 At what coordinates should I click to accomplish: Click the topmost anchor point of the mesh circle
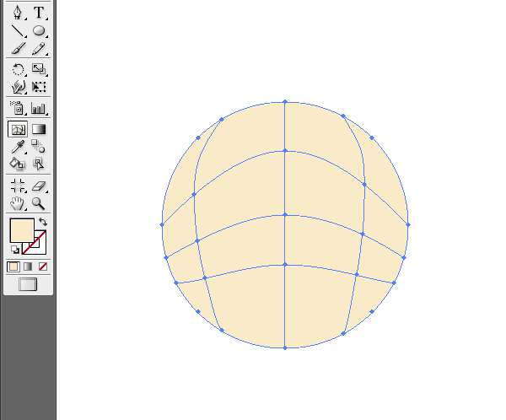pyautogui.click(x=285, y=102)
